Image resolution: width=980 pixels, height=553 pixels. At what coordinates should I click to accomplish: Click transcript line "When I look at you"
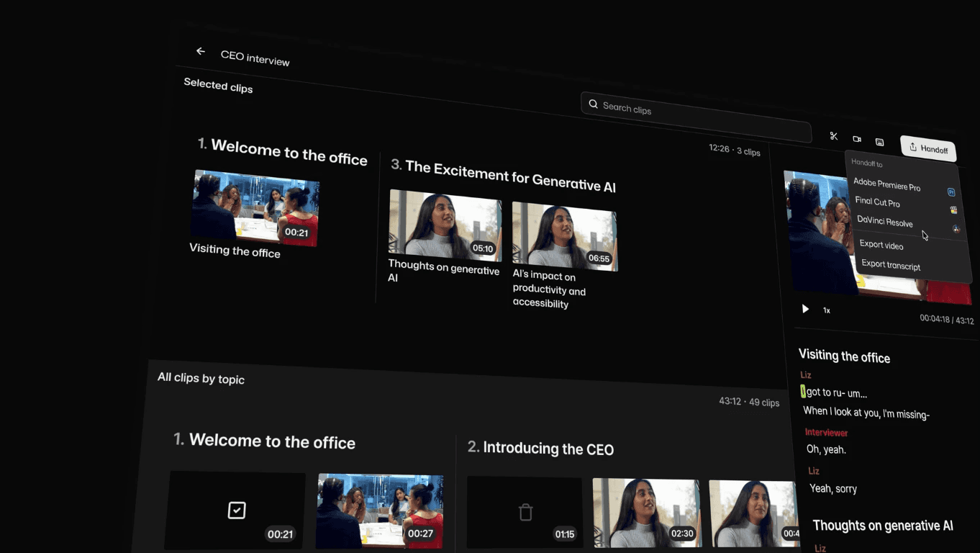point(866,412)
